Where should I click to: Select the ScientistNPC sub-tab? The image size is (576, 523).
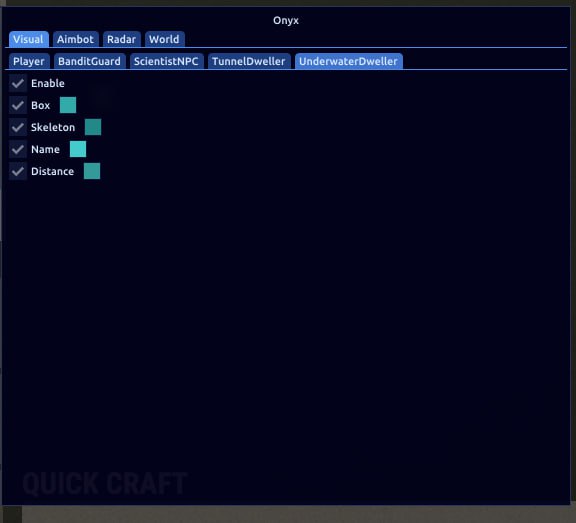[x=166, y=61]
